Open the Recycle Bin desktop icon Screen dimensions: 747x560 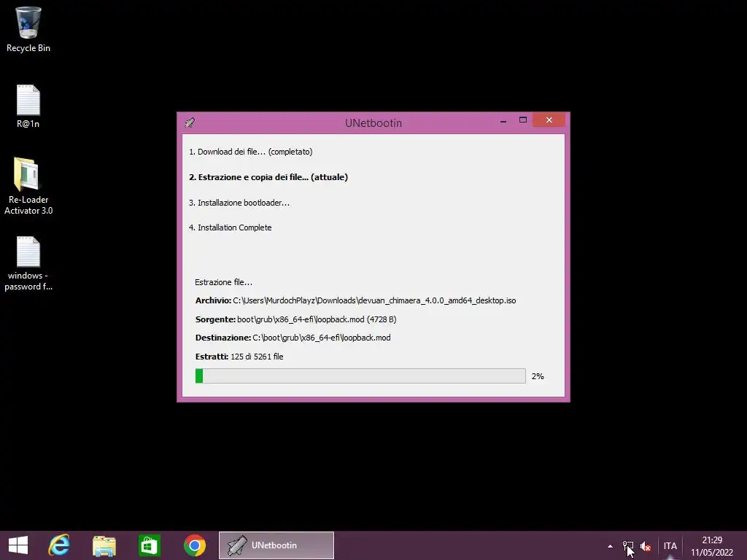coord(28,29)
